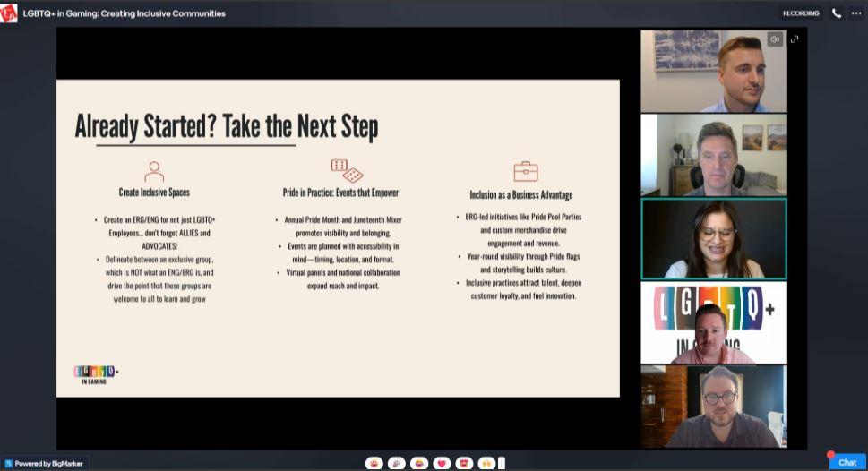Send the laughing face emoji reaction
Image resolution: width=868 pixels, height=471 pixels.
click(374, 463)
